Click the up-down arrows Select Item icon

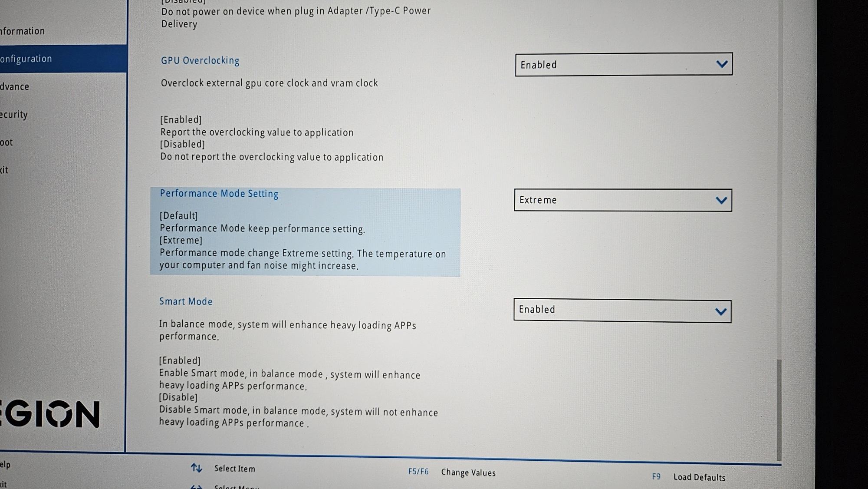[197, 468]
